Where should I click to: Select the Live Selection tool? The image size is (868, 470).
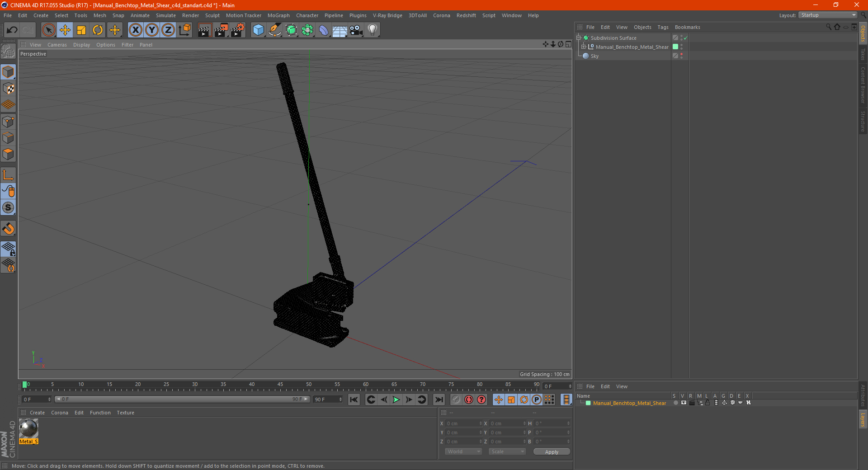(x=48, y=30)
